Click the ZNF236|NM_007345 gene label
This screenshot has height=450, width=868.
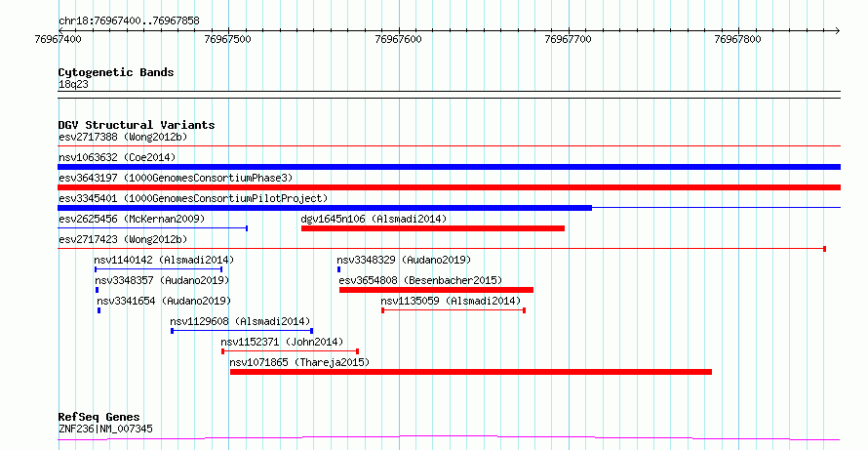click(x=105, y=429)
